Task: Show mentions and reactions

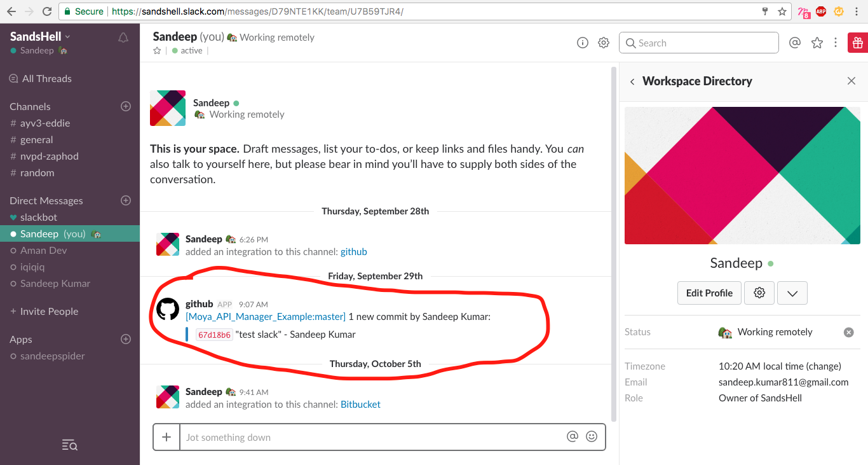Action: coord(794,43)
